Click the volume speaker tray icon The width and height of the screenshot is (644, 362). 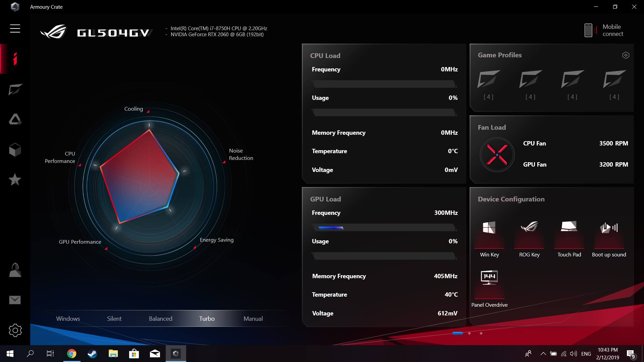pos(574,354)
